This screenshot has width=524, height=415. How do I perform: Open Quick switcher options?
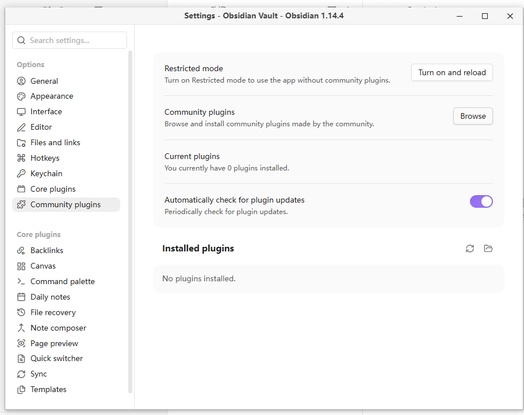click(67, 359)
